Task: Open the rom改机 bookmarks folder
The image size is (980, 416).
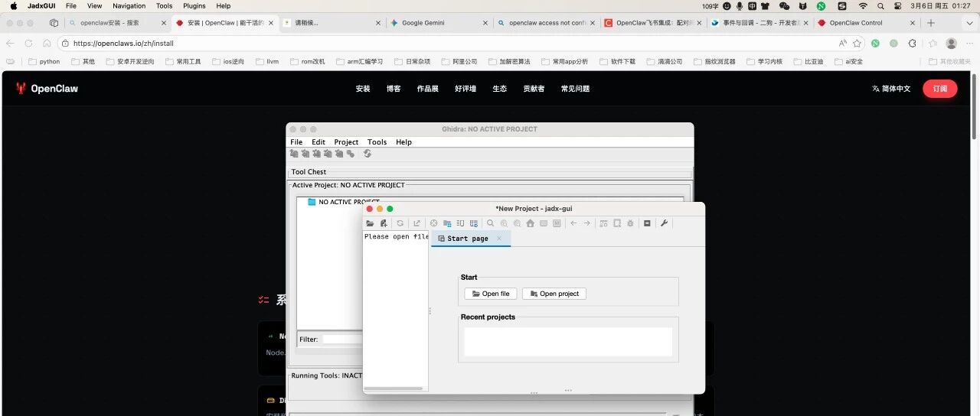Action: tap(308, 61)
